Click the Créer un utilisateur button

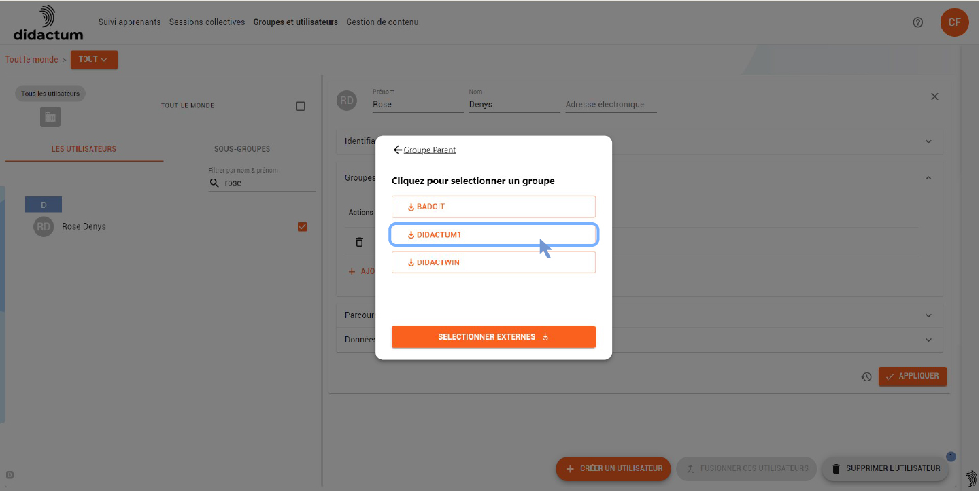pos(614,469)
